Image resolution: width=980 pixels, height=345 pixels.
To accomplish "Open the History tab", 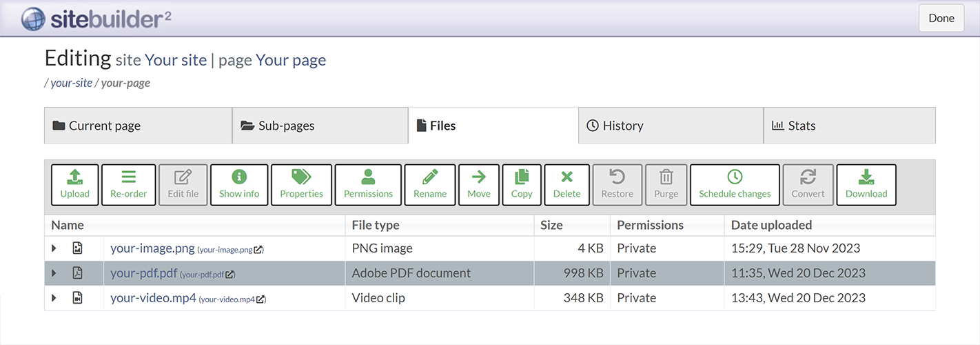I will coord(622,126).
